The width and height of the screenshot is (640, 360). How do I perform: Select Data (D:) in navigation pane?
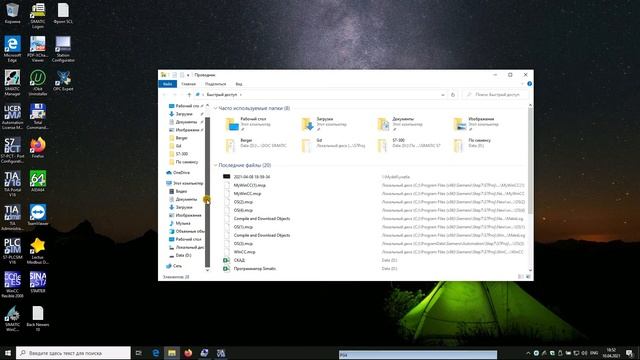(183, 255)
